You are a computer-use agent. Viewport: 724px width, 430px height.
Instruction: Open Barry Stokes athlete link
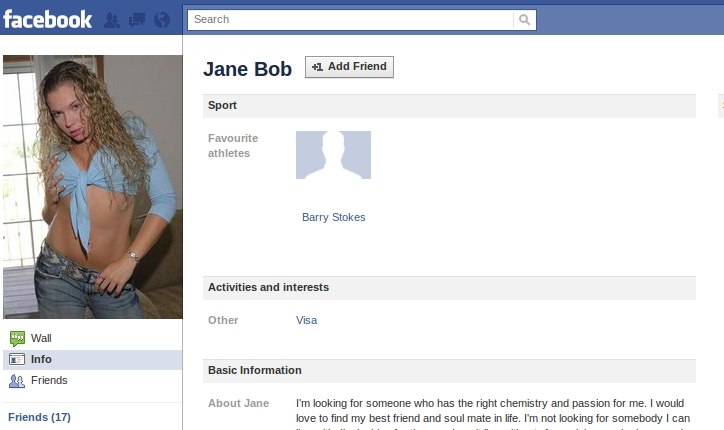pos(333,217)
